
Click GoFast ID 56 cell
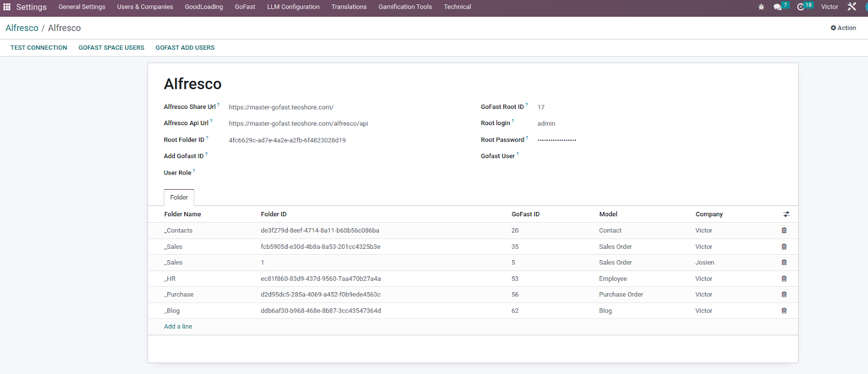515,294
